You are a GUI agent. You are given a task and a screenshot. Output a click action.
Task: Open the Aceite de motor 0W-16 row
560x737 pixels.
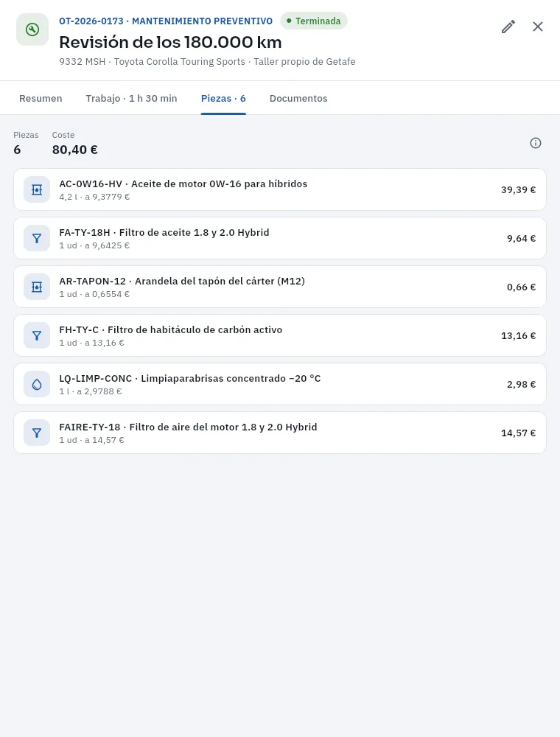(280, 189)
